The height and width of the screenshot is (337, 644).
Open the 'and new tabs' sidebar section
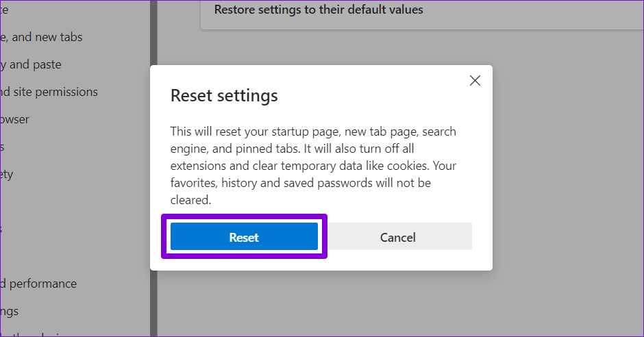click(x=42, y=37)
